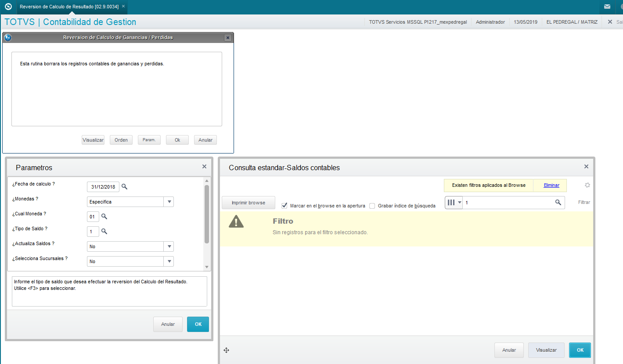Click OK in the Parametros panel
Viewport: 623px width, 364px height.
pos(198,325)
